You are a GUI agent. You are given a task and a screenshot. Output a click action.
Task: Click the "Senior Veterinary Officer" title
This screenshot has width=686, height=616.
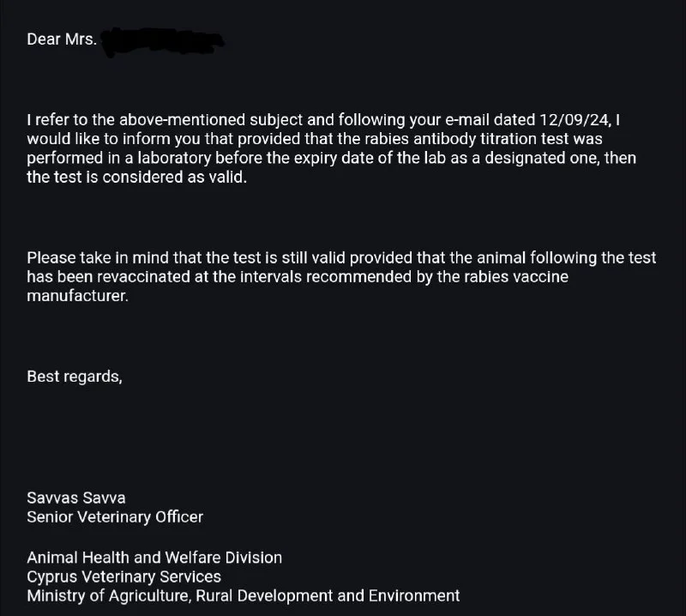point(115,516)
